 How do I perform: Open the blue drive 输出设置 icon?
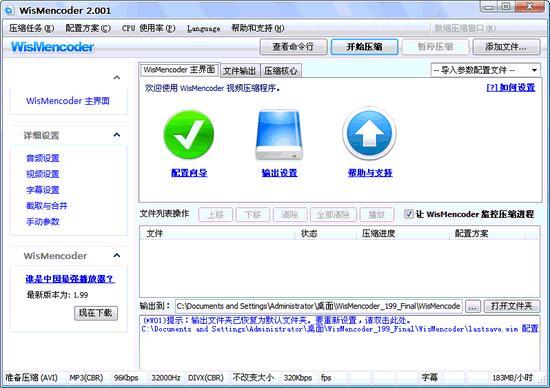pos(279,135)
